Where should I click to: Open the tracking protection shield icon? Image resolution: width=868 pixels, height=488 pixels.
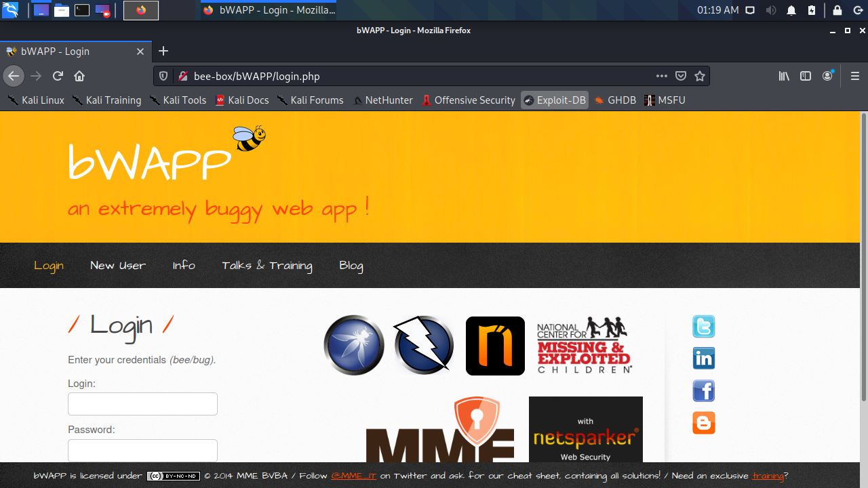tap(163, 77)
